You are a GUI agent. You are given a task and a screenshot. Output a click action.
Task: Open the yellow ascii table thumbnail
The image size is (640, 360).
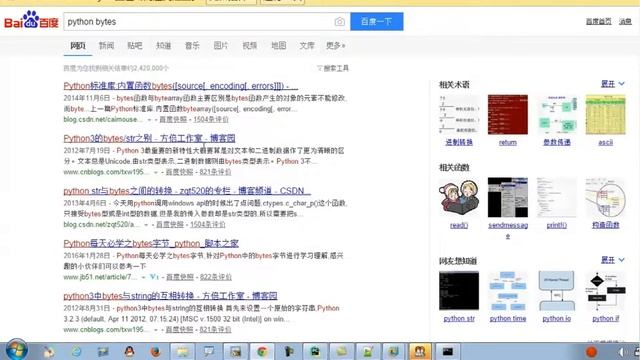(x=605, y=115)
